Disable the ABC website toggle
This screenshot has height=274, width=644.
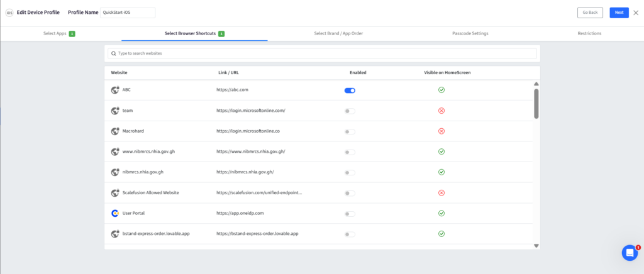[x=350, y=90]
